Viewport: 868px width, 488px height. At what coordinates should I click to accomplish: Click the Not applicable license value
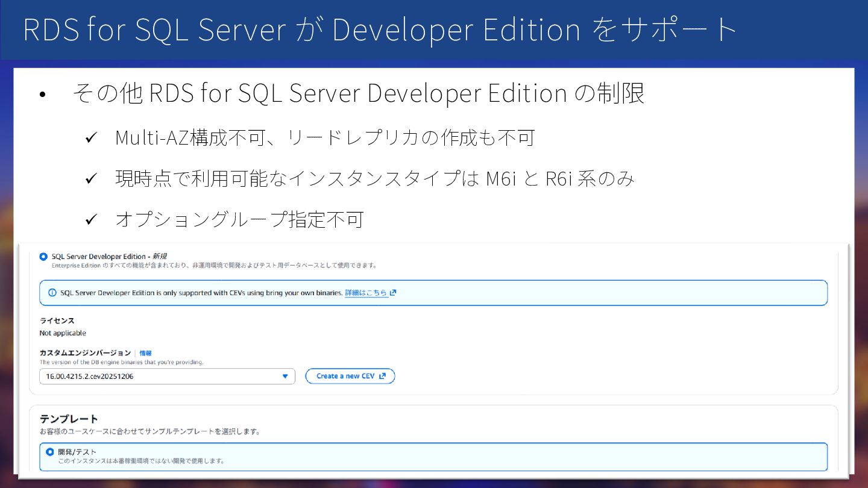tap(63, 333)
